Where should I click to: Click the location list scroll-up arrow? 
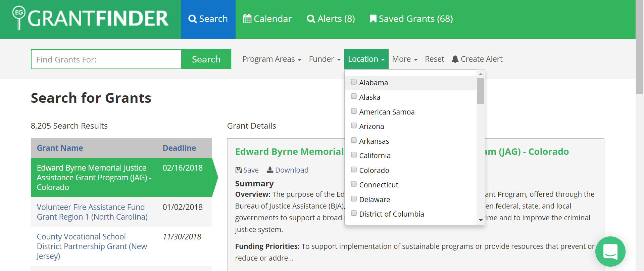(x=481, y=74)
